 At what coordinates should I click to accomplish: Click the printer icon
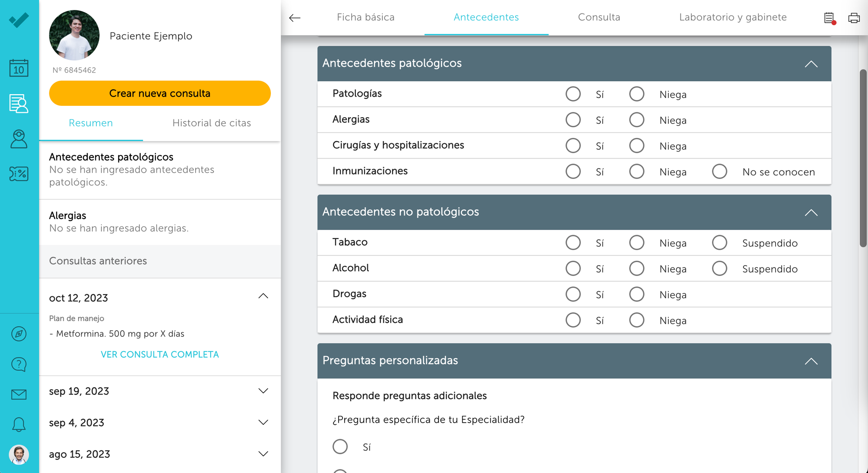tap(854, 18)
